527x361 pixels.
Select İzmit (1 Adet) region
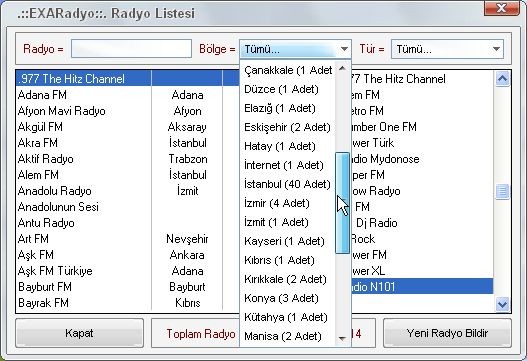point(288,222)
